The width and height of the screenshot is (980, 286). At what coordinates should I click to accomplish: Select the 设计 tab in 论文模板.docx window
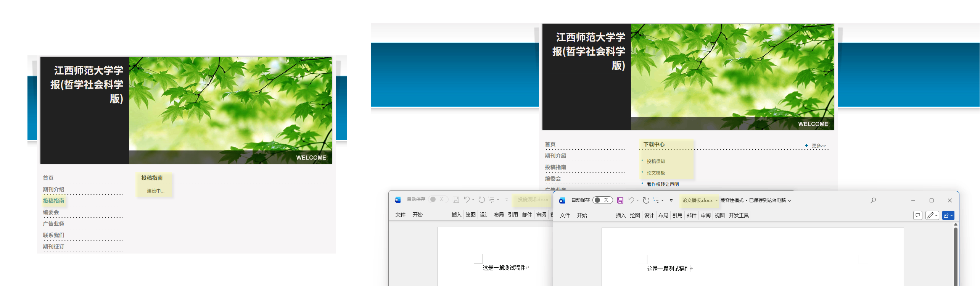tap(649, 215)
